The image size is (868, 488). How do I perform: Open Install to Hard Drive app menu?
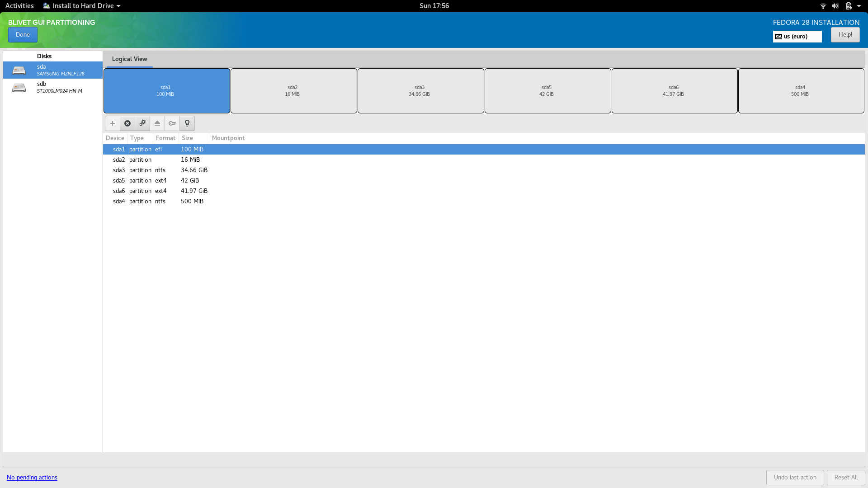pos(82,6)
